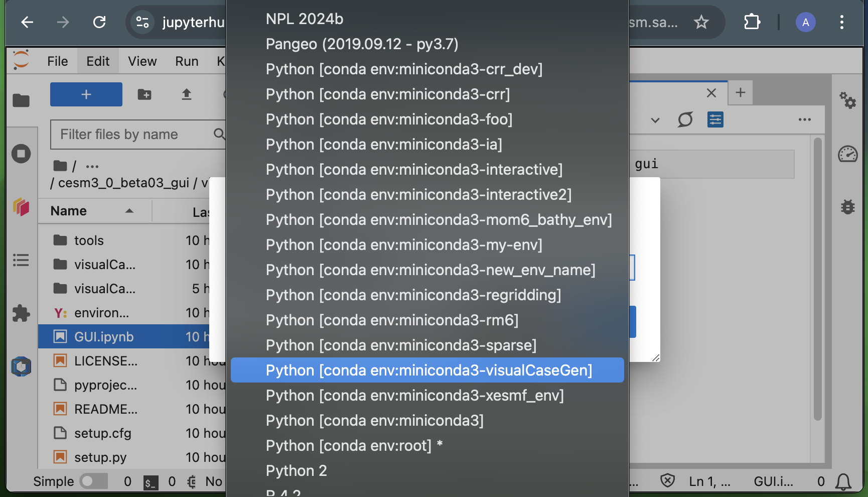Open the File Browser sidebar folder icon
Viewport: 868px width, 497px height.
[21, 100]
